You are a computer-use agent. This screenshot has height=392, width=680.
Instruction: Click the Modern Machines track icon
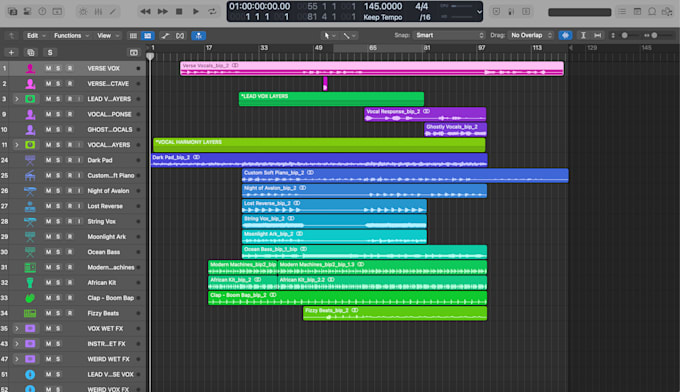pyautogui.click(x=30, y=268)
